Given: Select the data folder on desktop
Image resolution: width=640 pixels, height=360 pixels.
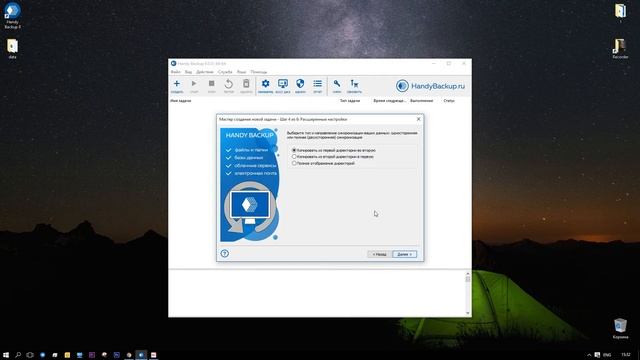Looking at the screenshot, I should click(x=12, y=49).
